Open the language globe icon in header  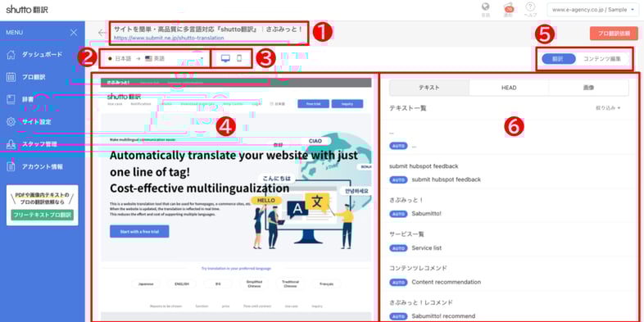[x=486, y=7]
